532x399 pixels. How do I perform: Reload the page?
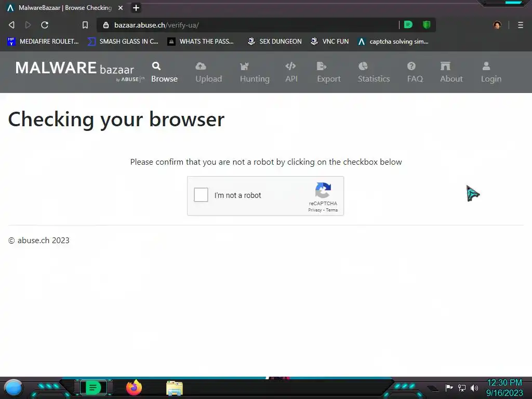(45, 25)
